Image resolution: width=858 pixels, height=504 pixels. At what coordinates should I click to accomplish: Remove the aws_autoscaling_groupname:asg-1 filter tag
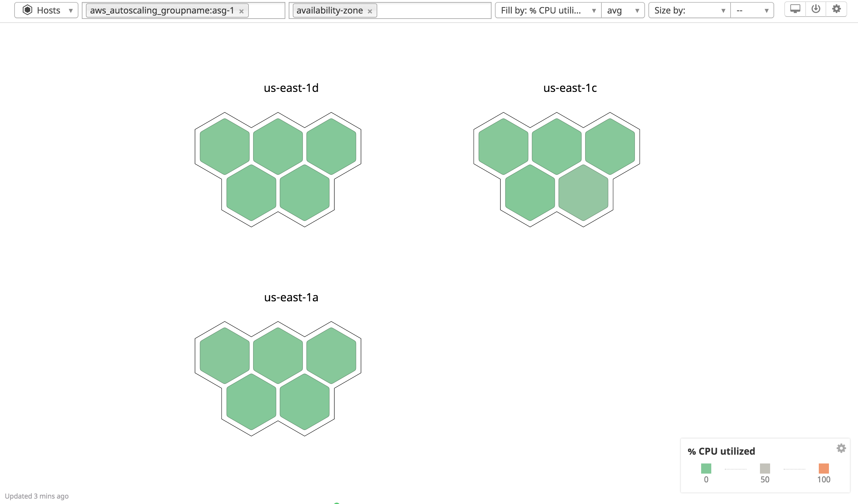coord(242,11)
